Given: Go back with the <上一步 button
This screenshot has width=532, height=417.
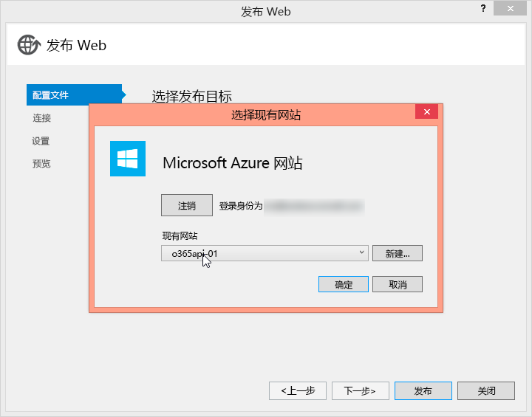Looking at the screenshot, I should 298,391.
